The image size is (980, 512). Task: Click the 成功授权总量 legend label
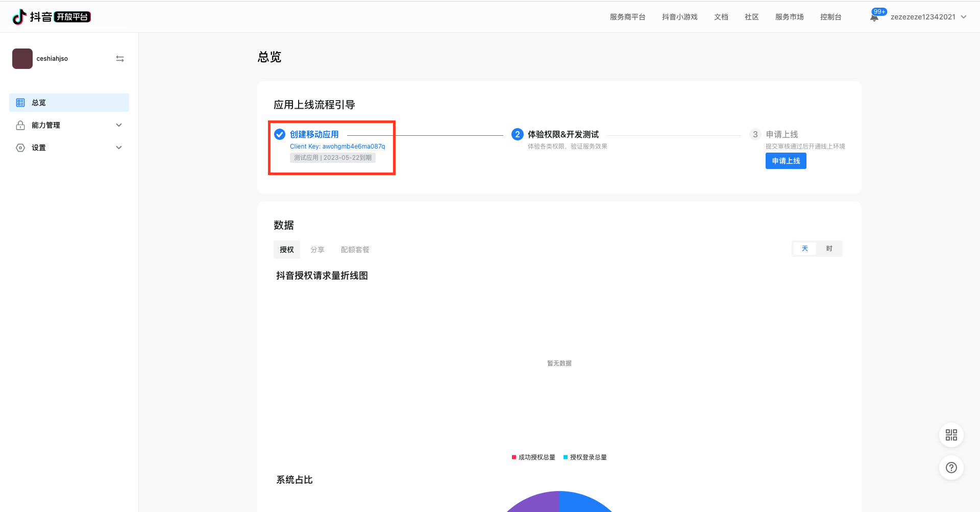click(537, 457)
